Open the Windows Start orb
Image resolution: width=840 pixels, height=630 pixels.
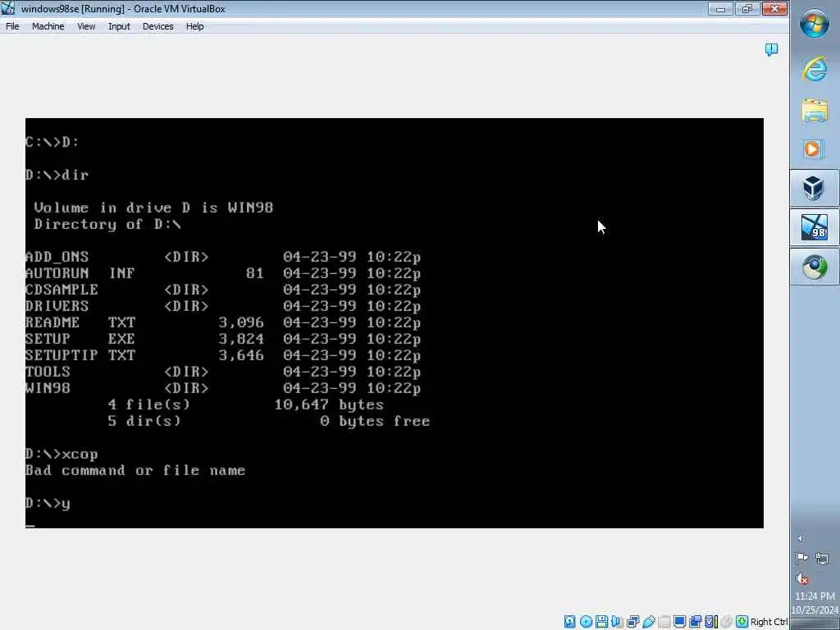pyautogui.click(x=815, y=24)
